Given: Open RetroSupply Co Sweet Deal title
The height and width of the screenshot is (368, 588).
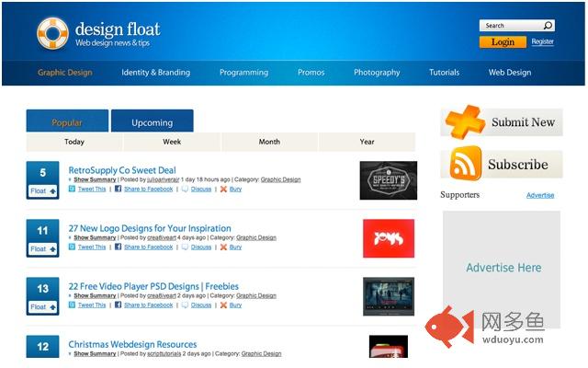Looking at the screenshot, I should click(x=122, y=170).
